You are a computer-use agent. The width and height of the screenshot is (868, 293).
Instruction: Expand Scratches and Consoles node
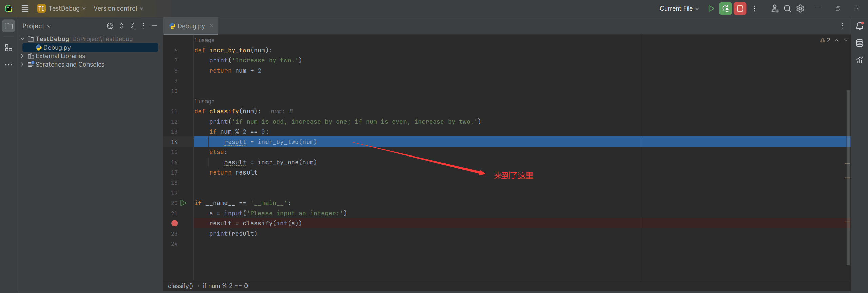point(22,65)
